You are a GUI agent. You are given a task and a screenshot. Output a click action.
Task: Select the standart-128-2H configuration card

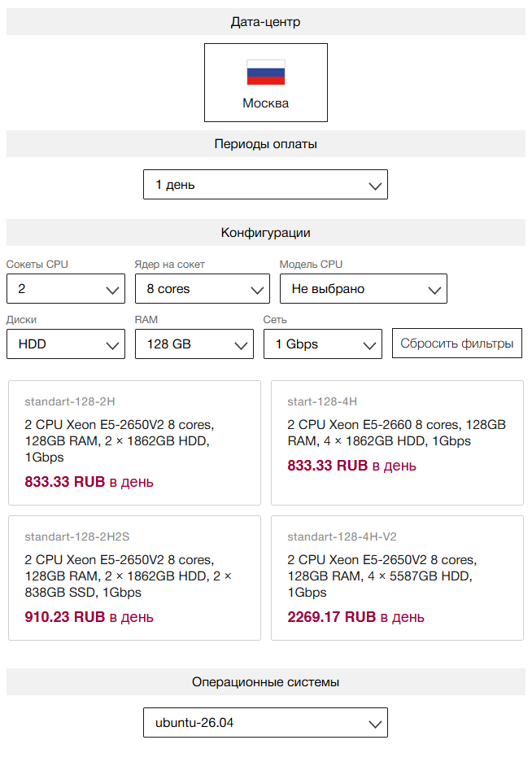coord(134,443)
